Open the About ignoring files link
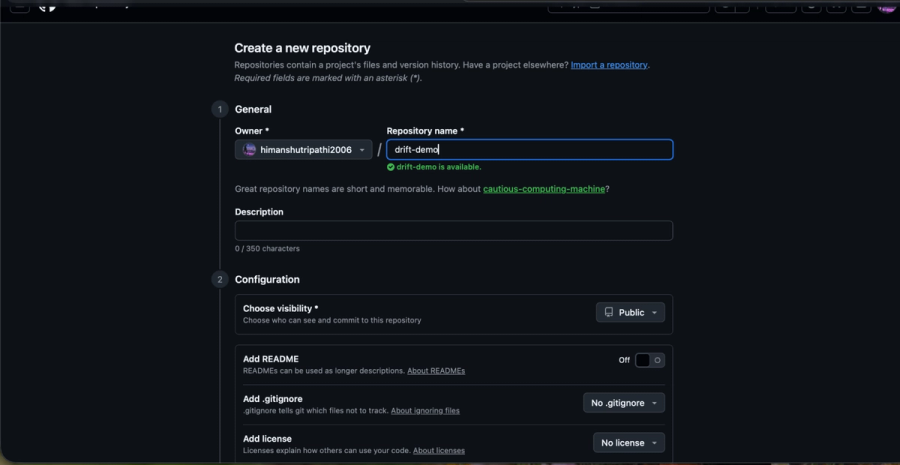900x465 pixels. 425,410
